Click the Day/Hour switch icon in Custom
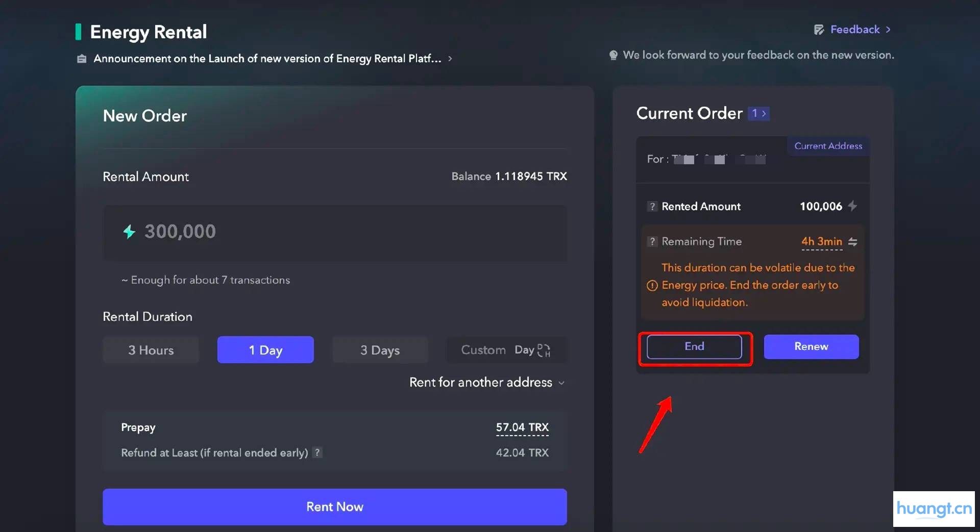This screenshot has height=532, width=980. [544, 350]
